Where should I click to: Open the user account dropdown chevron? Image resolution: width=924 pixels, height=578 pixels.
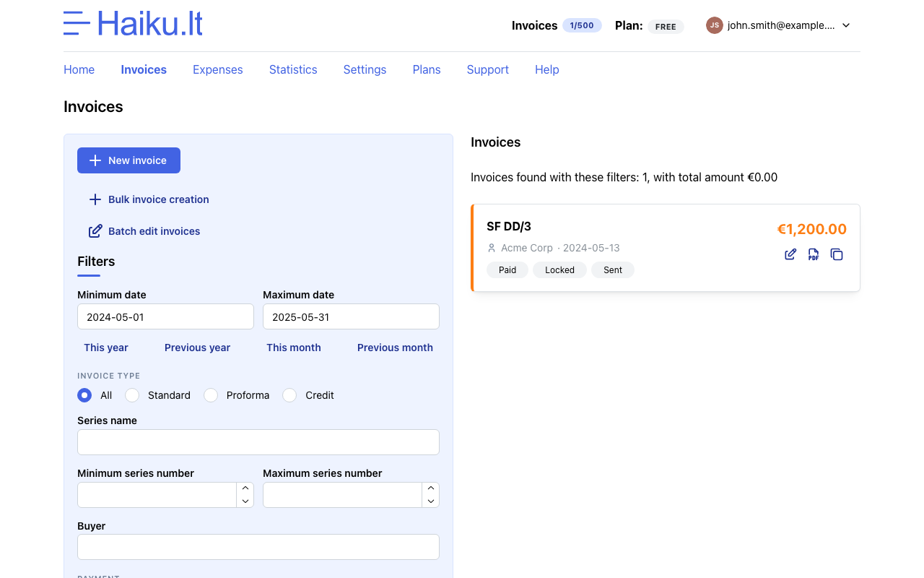846,25
